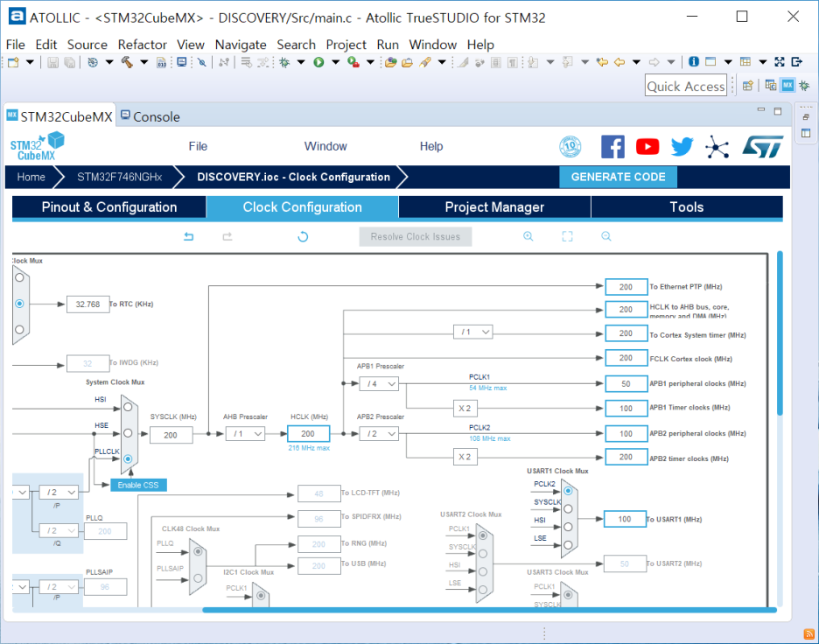Click the New file toolbar icon
The image size is (819, 644).
(13, 62)
